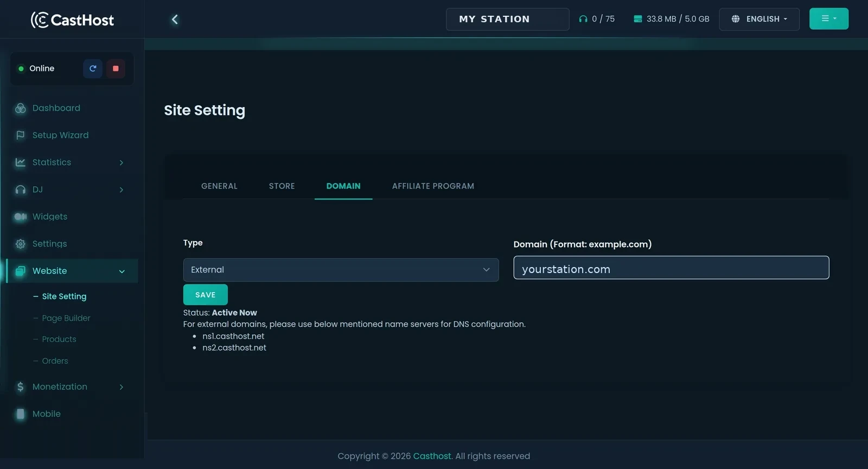Click the Active Now status text

coord(234,313)
